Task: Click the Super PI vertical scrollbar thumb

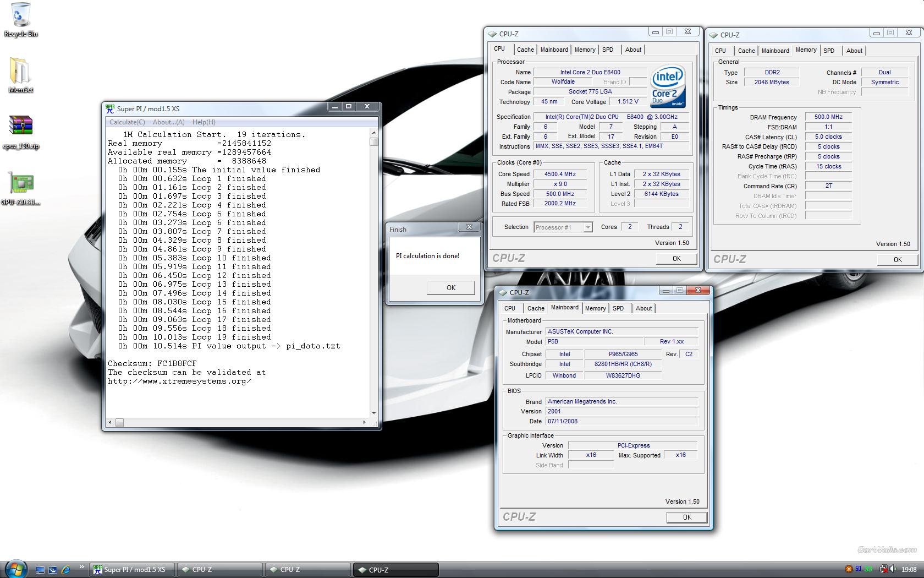Action: point(374,141)
